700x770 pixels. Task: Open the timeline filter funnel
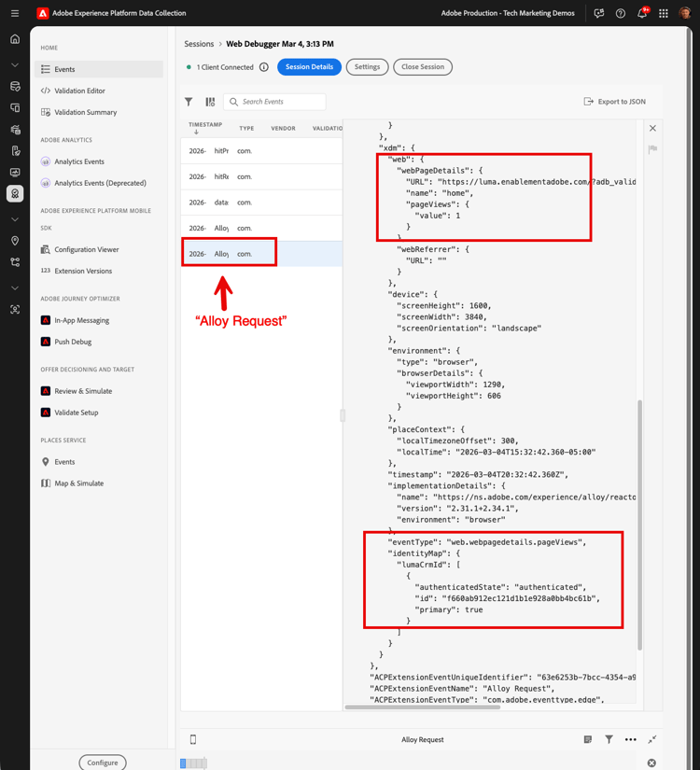609,739
